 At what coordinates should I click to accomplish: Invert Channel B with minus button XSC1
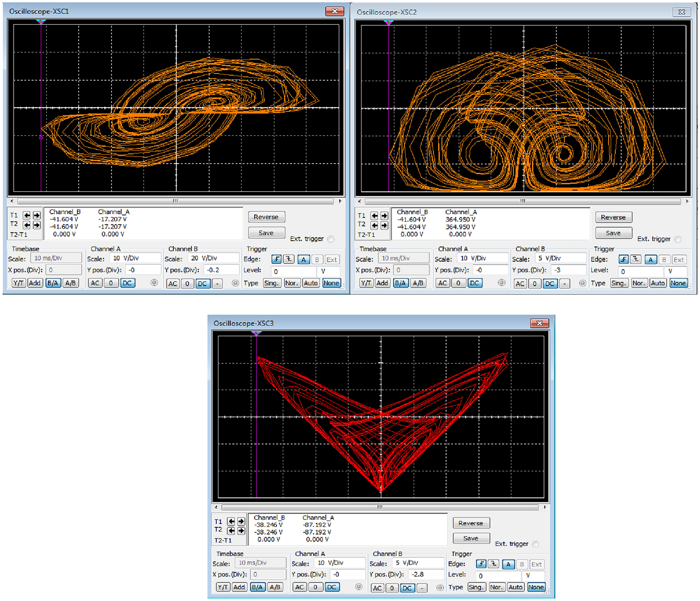click(x=217, y=283)
